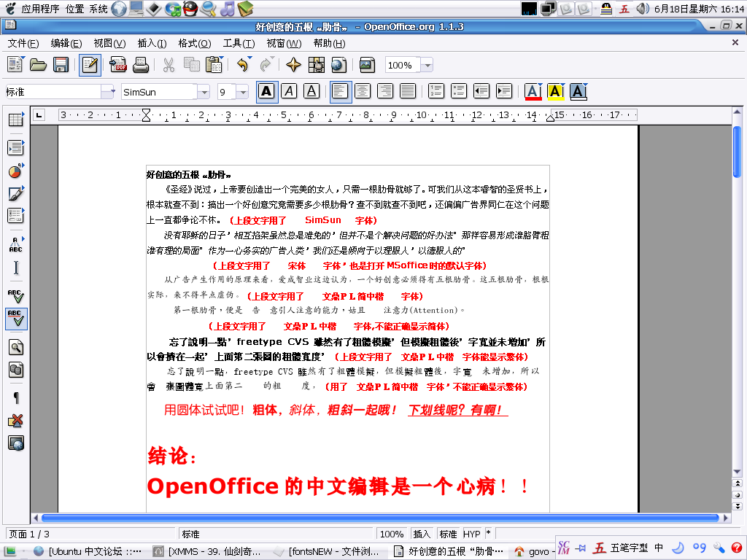
Task: Click the AutoText icon in side toolbar
Action: (16, 244)
